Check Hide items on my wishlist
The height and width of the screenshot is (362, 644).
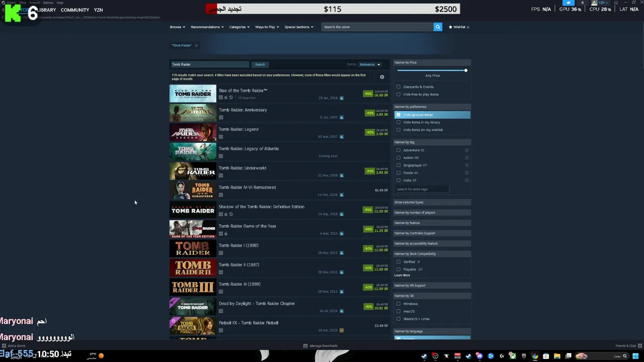tap(398, 130)
